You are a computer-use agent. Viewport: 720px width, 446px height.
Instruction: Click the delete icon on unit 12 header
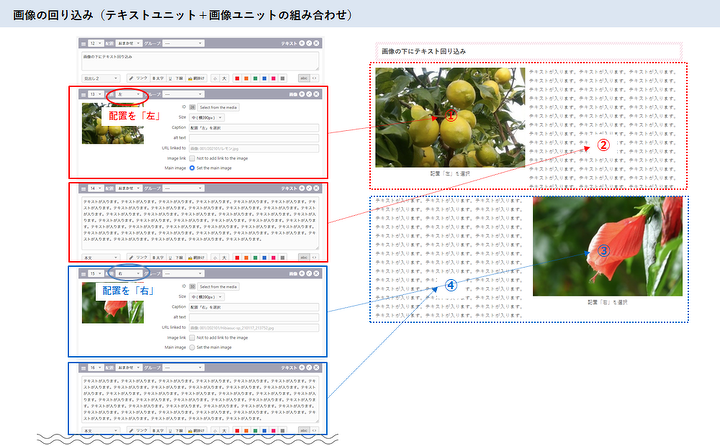point(317,45)
